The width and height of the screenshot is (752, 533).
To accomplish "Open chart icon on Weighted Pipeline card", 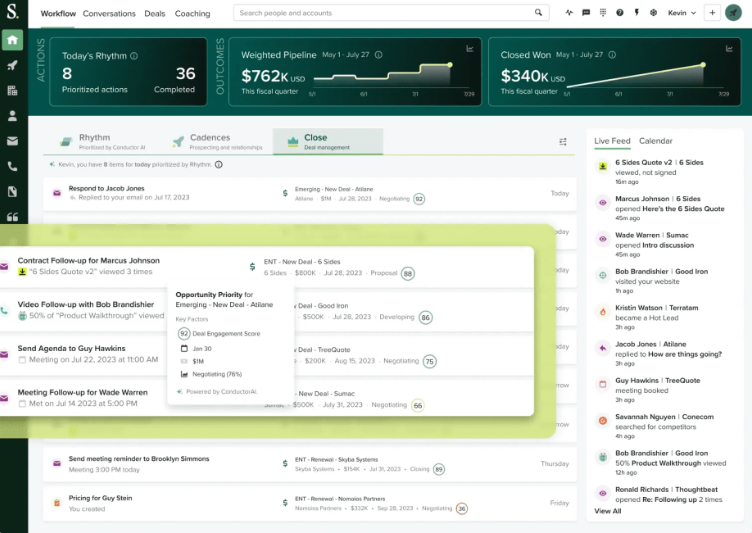I will pos(470,48).
